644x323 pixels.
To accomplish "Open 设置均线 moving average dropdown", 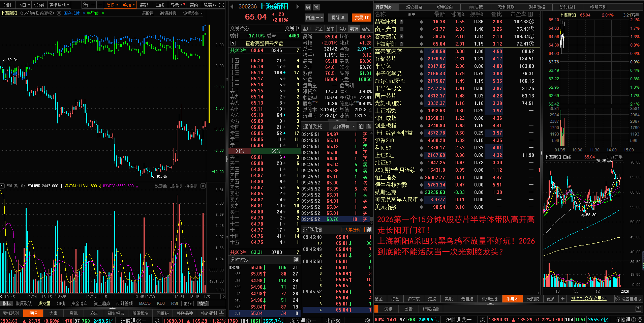I will pos(193,13).
